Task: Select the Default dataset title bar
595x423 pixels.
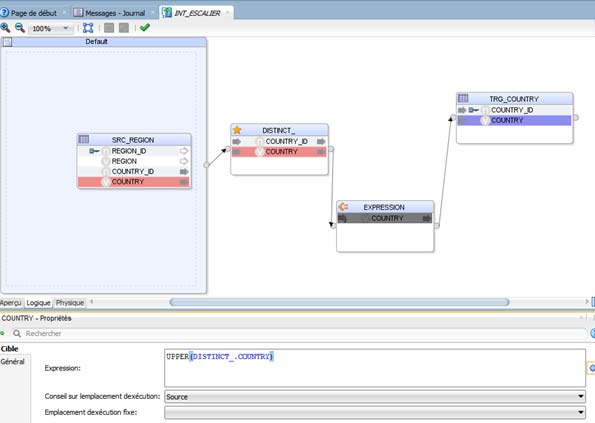Action: coord(104,42)
